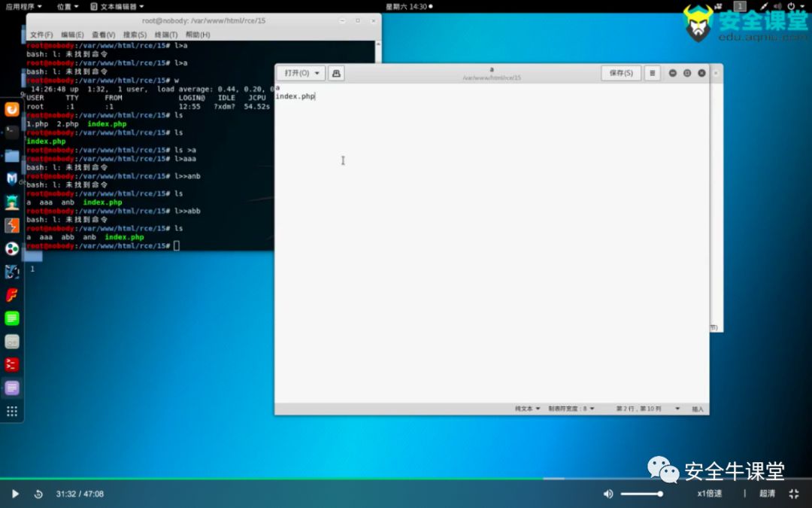Change playback speed x1倍速
The image size is (812, 508).
709,494
